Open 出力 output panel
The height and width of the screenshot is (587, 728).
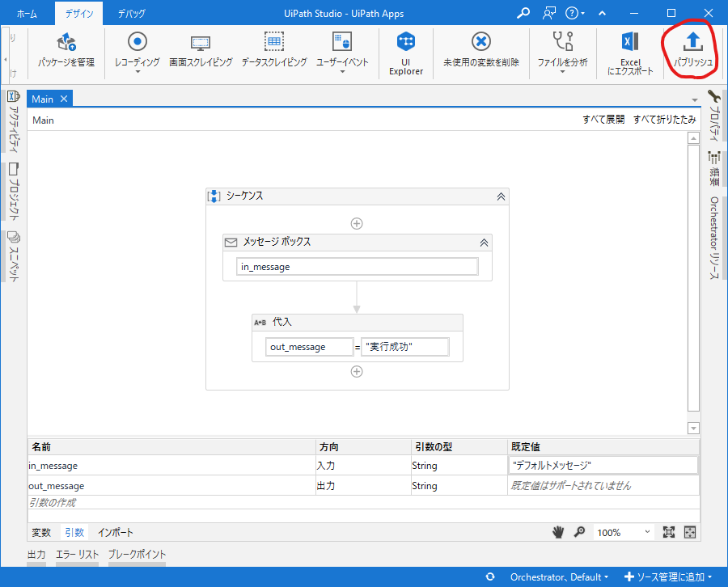[36, 554]
